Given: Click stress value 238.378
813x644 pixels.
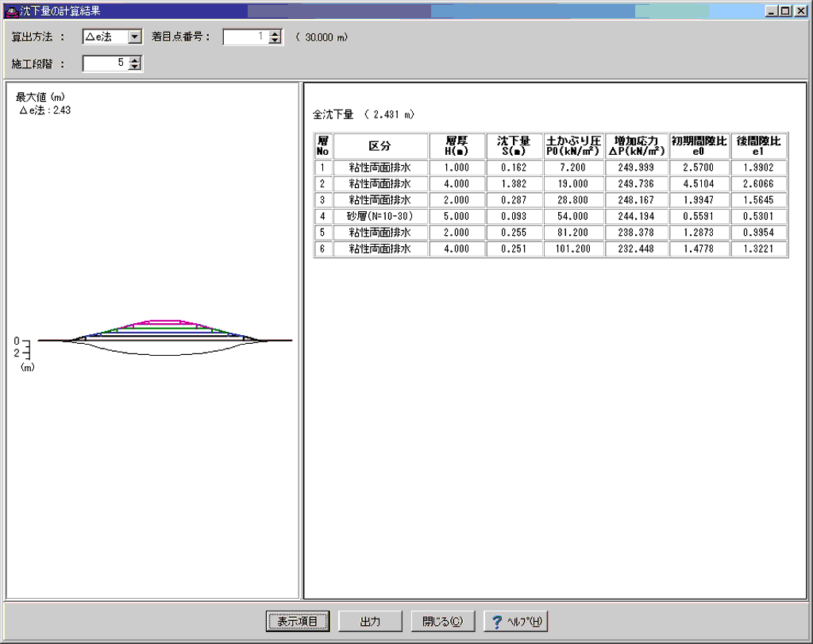Looking at the screenshot, I should point(636,233).
